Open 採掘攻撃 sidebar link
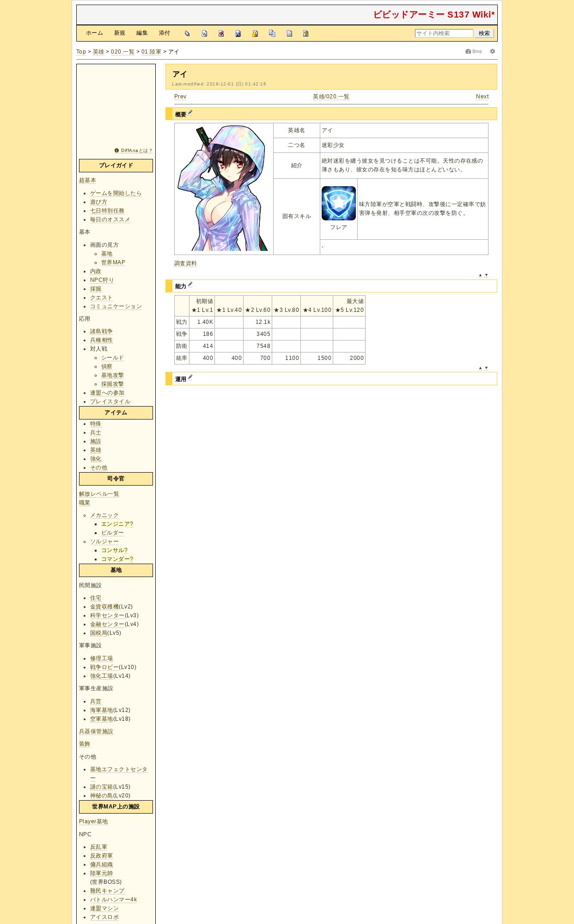 [x=112, y=384]
